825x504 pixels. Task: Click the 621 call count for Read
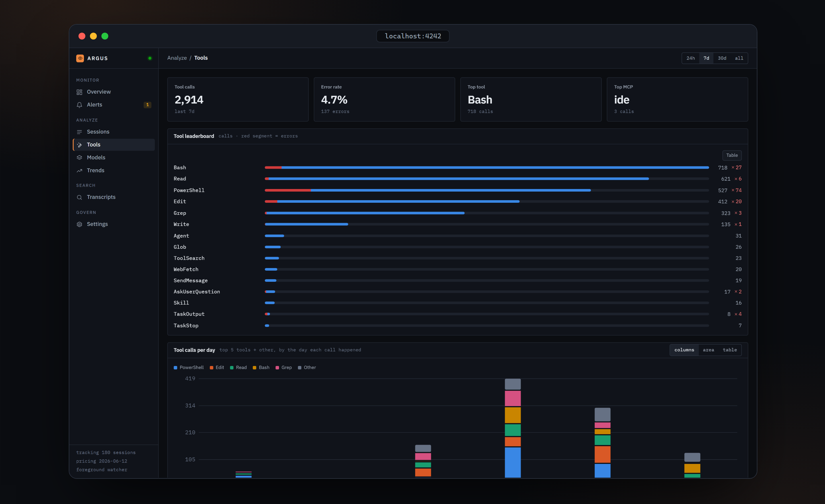pos(726,179)
